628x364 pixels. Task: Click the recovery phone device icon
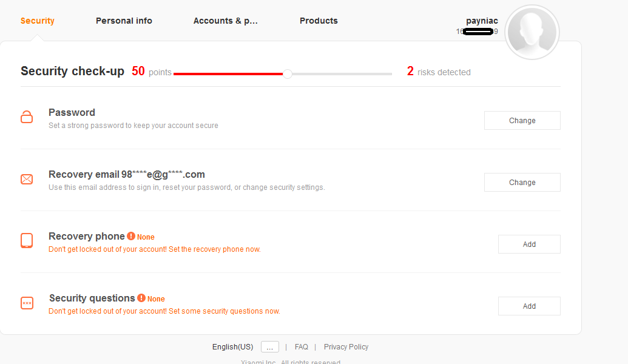pos(27,241)
